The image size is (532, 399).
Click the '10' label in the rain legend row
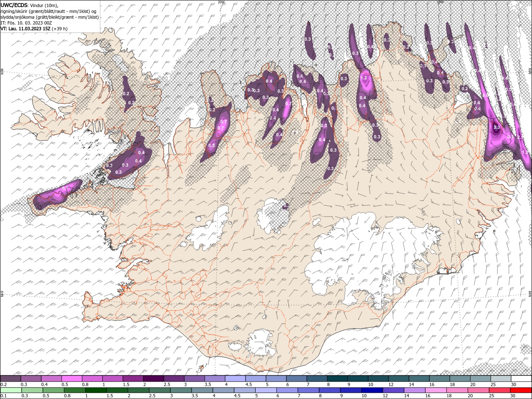click(364, 396)
